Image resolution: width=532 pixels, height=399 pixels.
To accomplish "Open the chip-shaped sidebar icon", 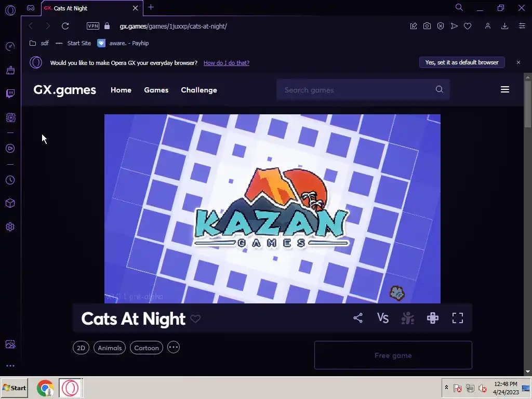I will [10, 117].
